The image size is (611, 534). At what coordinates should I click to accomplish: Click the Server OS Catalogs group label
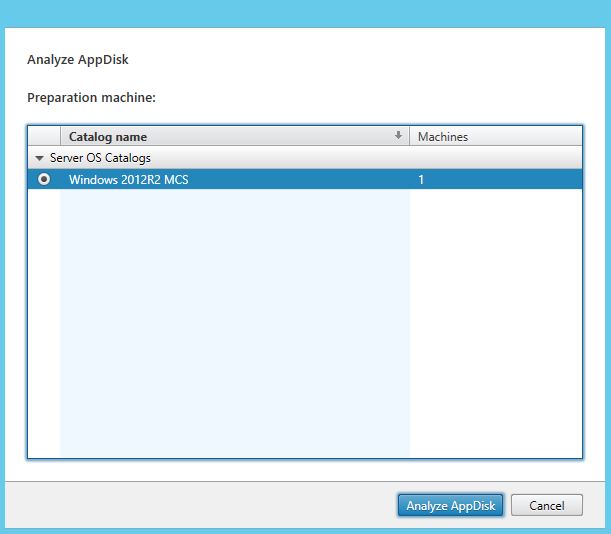tap(100, 158)
